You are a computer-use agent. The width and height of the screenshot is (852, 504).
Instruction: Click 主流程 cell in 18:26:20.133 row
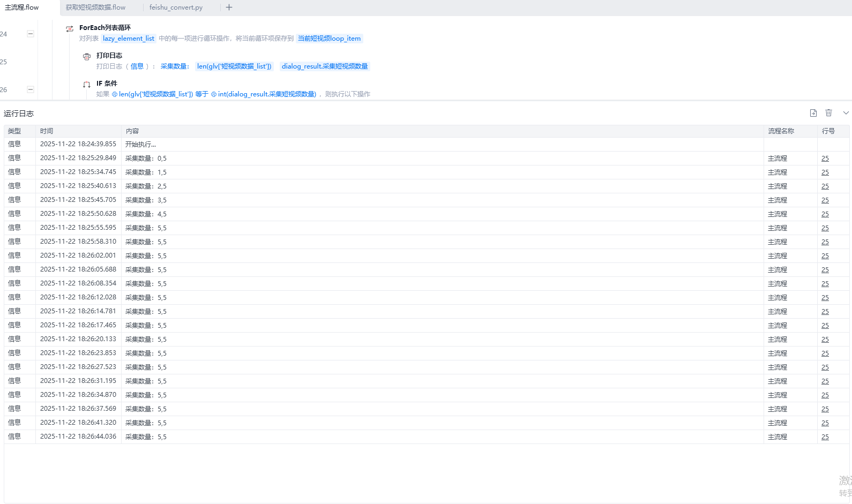[778, 340]
